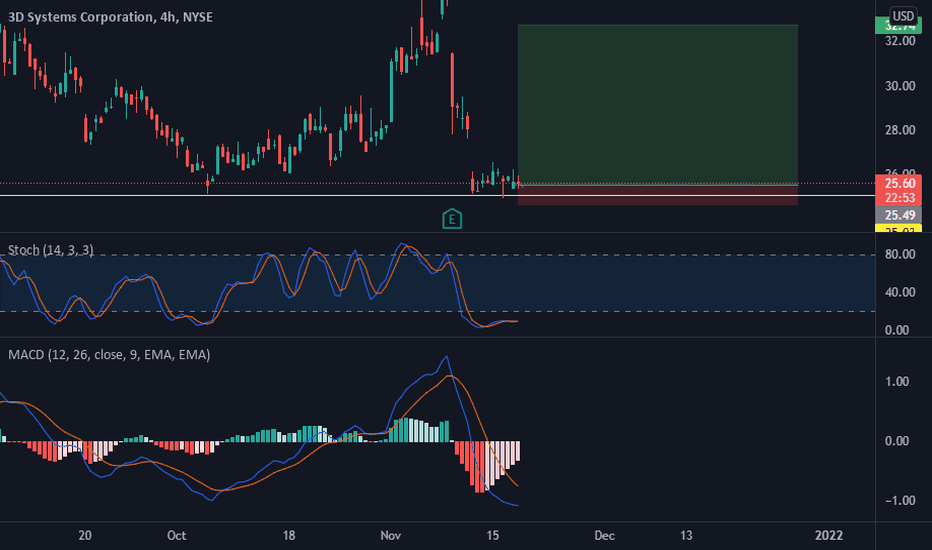Click the 'Dec' date label on time axis
The height and width of the screenshot is (550, 932).
coord(604,536)
